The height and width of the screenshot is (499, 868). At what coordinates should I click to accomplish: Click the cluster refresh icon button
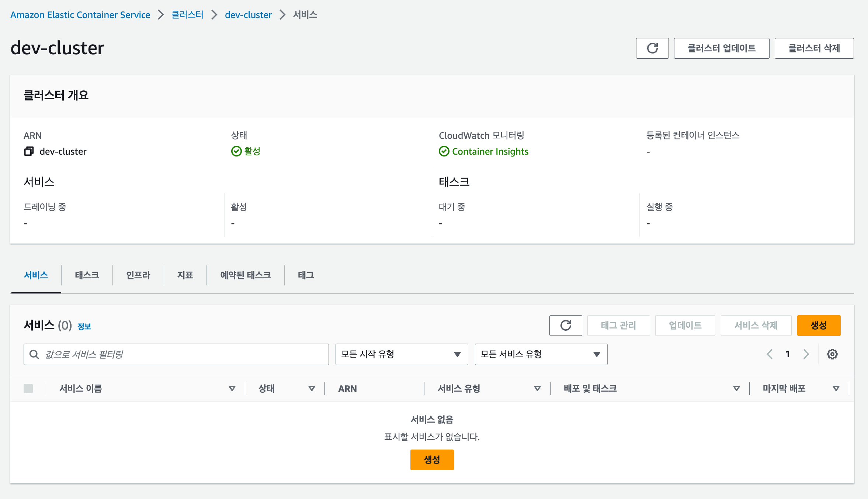[652, 48]
